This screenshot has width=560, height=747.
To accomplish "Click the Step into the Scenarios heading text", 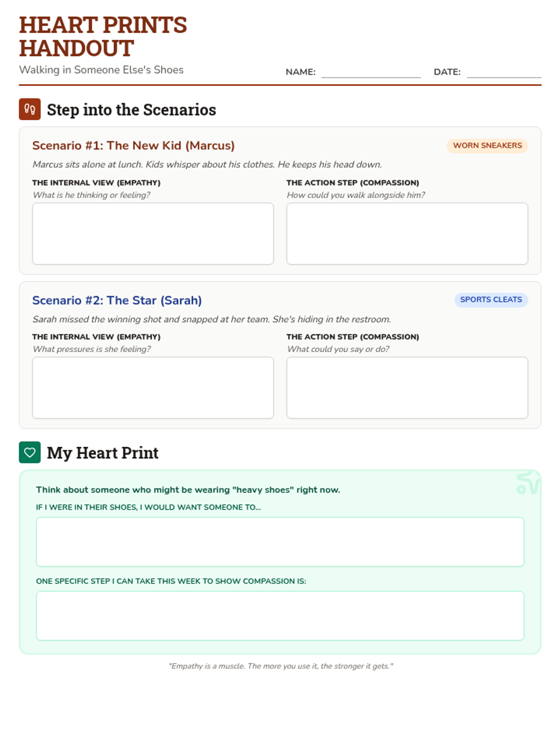I will (x=132, y=110).
